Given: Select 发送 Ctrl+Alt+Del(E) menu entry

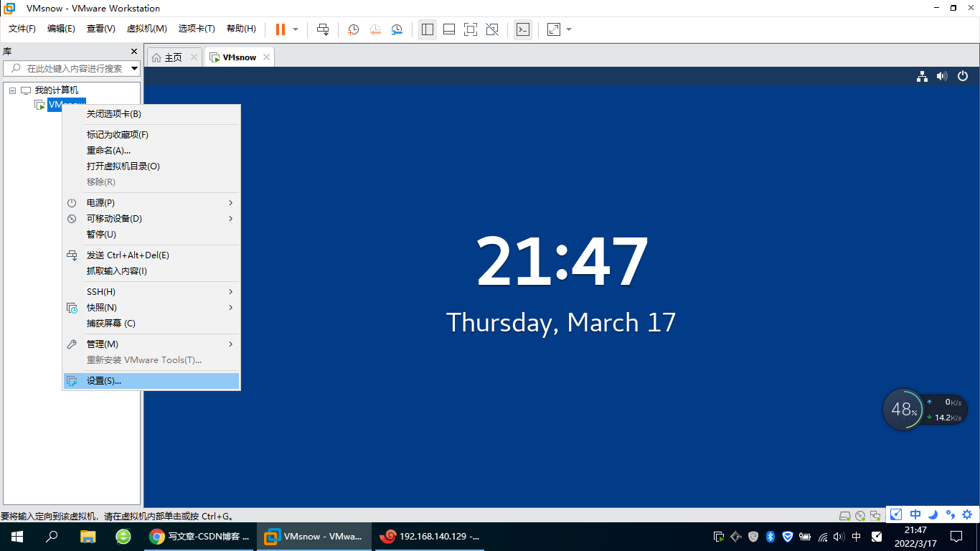Looking at the screenshot, I should point(151,255).
